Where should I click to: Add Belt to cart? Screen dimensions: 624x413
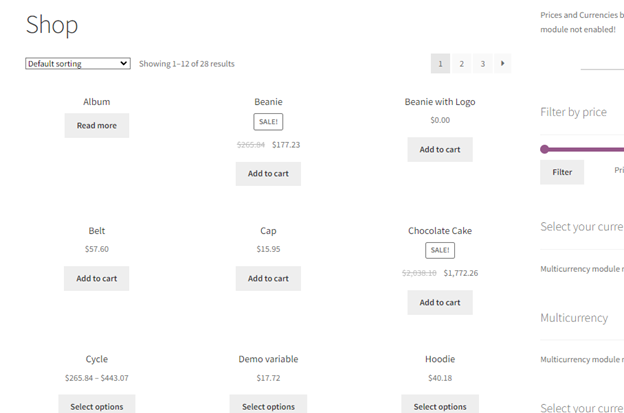click(x=97, y=279)
